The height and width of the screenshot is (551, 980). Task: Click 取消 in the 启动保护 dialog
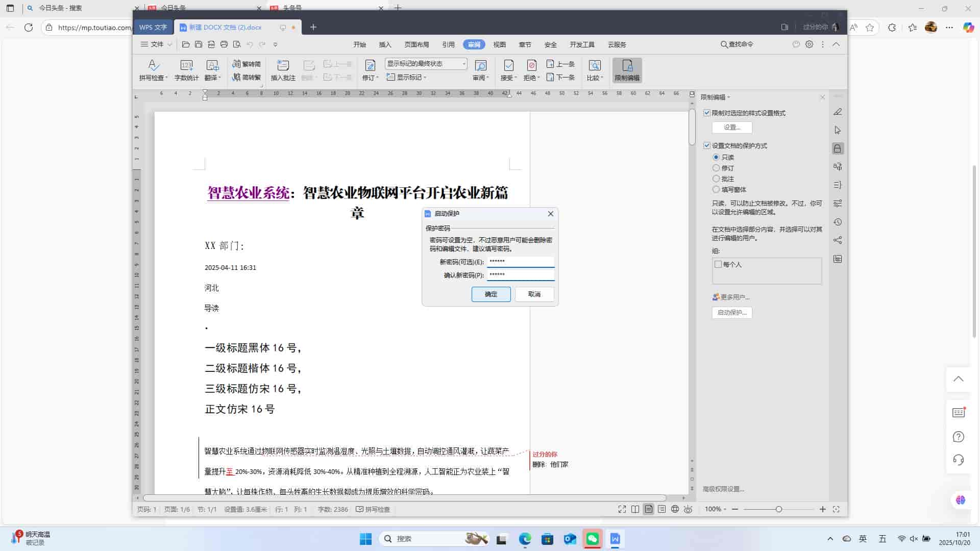(x=534, y=294)
